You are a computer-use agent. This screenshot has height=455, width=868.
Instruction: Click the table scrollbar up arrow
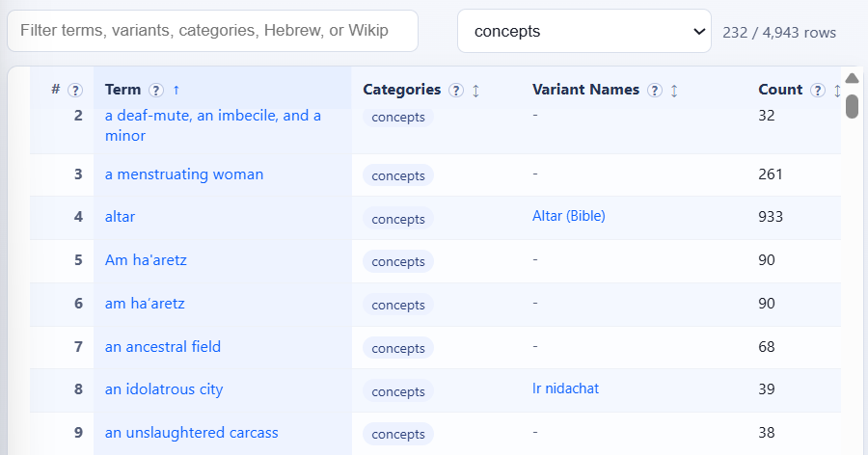click(x=852, y=78)
